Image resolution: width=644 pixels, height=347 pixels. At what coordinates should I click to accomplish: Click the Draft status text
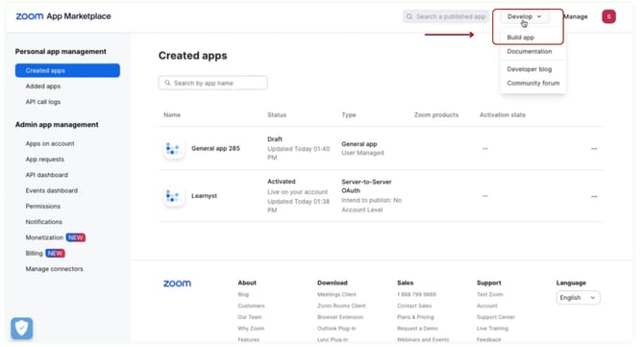pos(275,139)
